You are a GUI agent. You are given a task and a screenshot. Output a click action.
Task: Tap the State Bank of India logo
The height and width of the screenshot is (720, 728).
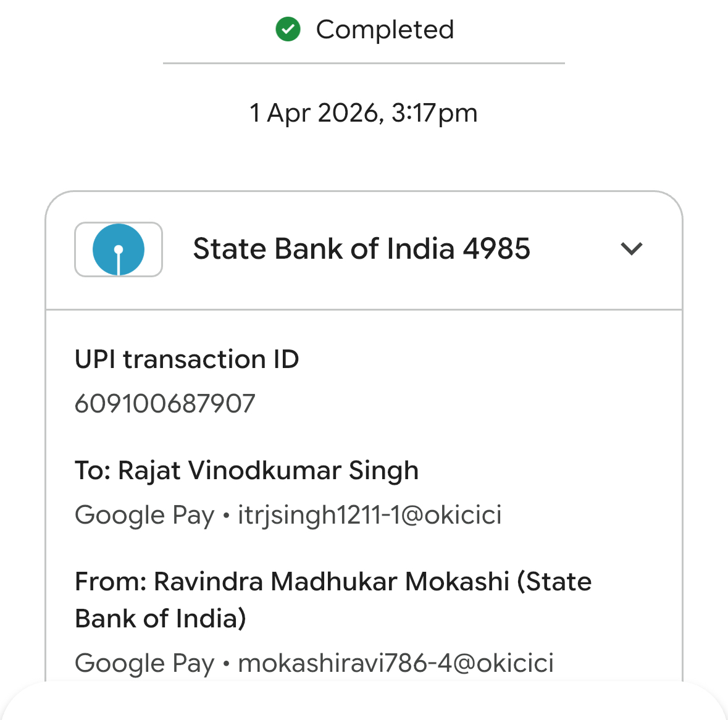click(x=119, y=249)
